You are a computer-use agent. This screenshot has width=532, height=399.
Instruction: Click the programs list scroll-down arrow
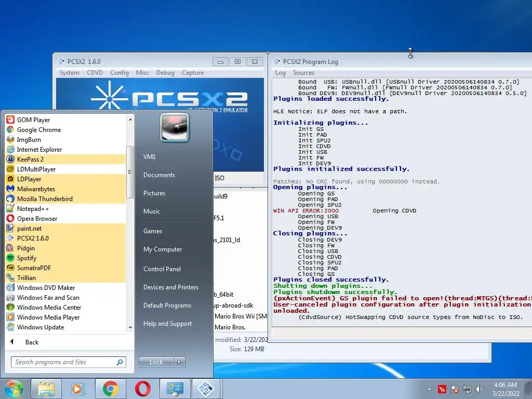[x=130, y=327]
